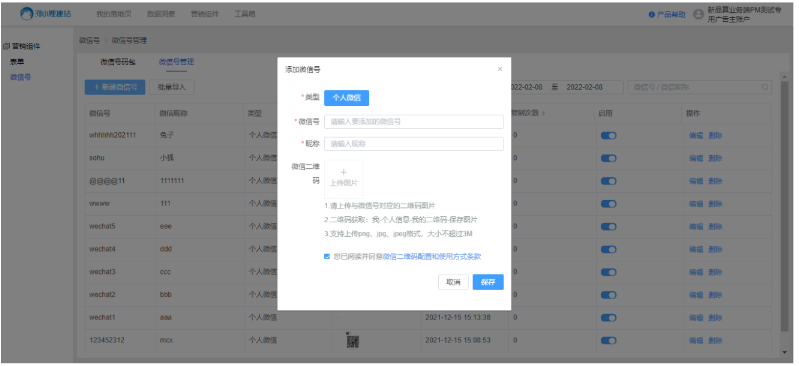Close the 添加微信号 dialog with X
The image size is (799, 366).
(x=500, y=69)
